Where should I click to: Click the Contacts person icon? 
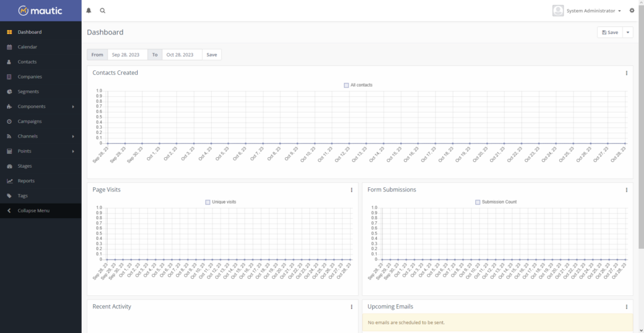coord(9,62)
